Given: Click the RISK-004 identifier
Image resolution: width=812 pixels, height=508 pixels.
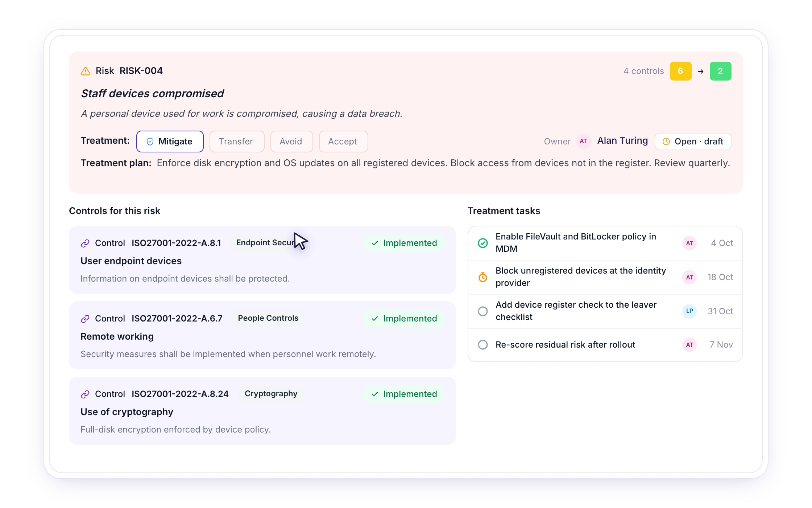Looking at the screenshot, I should click(x=141, y=71).
